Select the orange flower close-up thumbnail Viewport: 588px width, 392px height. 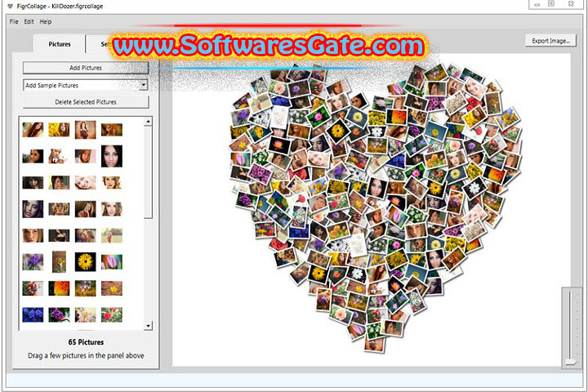(x=59, y=288)
